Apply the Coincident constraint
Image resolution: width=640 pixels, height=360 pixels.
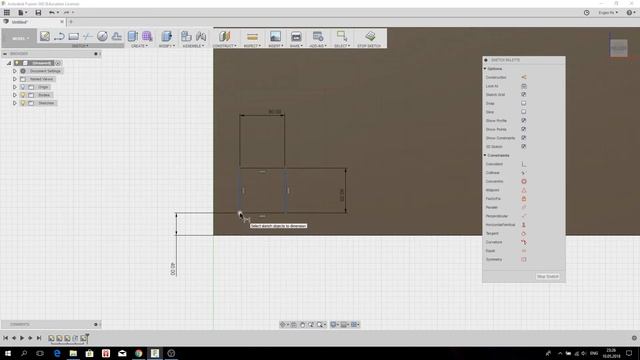click(524, 164)
